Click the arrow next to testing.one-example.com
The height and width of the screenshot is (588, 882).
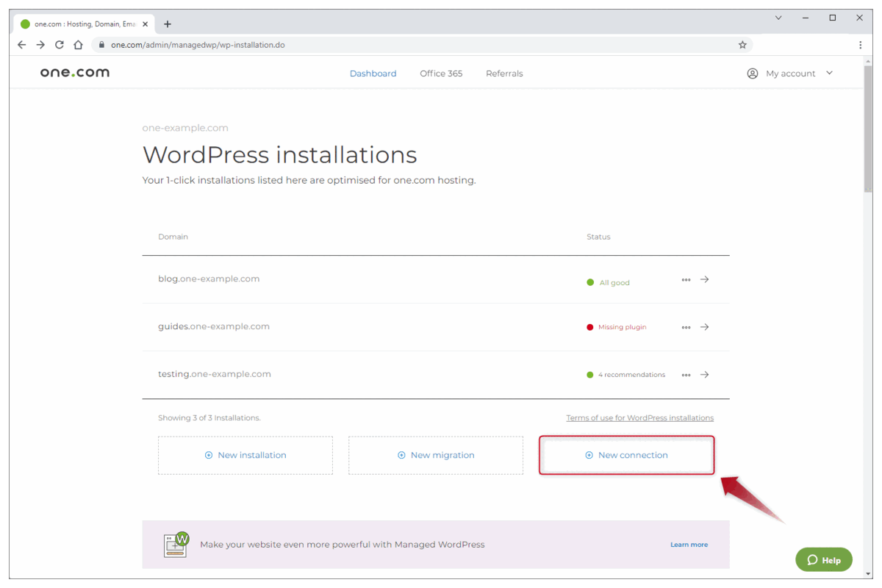coord(704,374)
